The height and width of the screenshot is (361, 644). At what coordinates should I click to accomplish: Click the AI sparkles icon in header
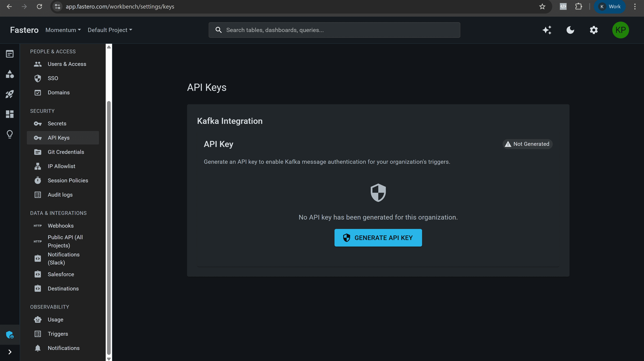[x=547, y=30]
